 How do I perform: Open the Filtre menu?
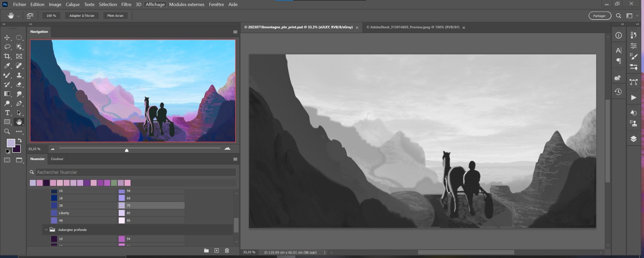pyautogui.click(x=126, y=4)
